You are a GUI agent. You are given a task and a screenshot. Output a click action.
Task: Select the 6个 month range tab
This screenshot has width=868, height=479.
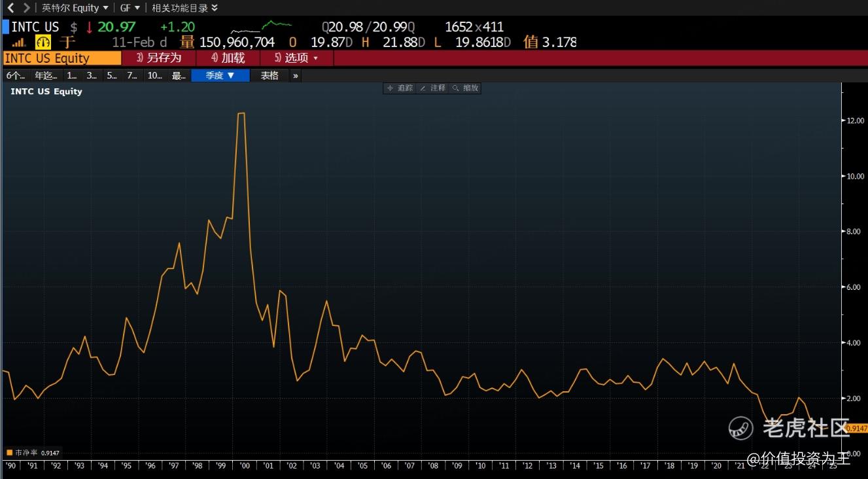pyautogui.click(x=16, y=76)
